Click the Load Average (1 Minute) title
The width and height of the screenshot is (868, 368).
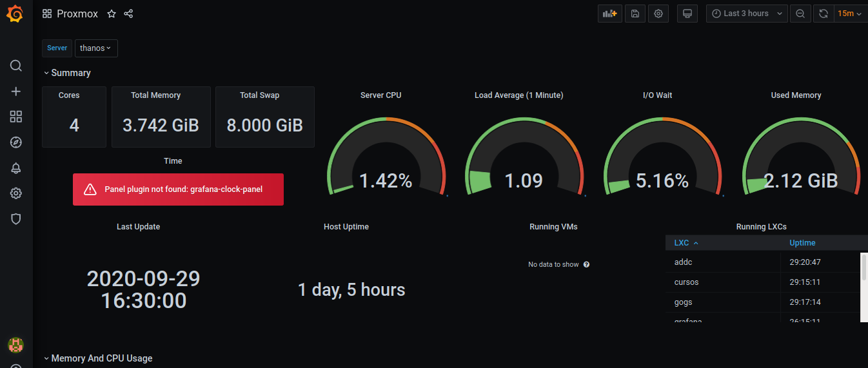518,95
